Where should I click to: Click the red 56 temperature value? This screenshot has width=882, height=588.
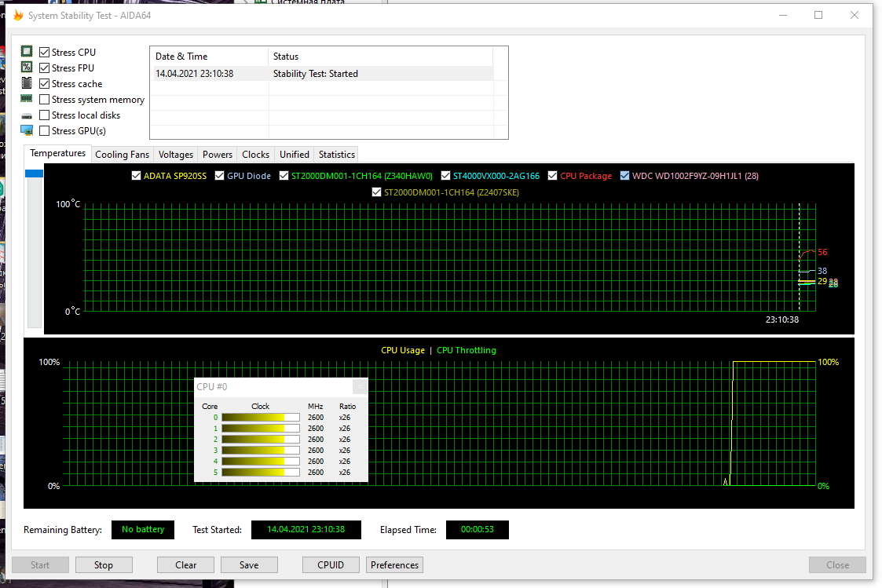822,252
